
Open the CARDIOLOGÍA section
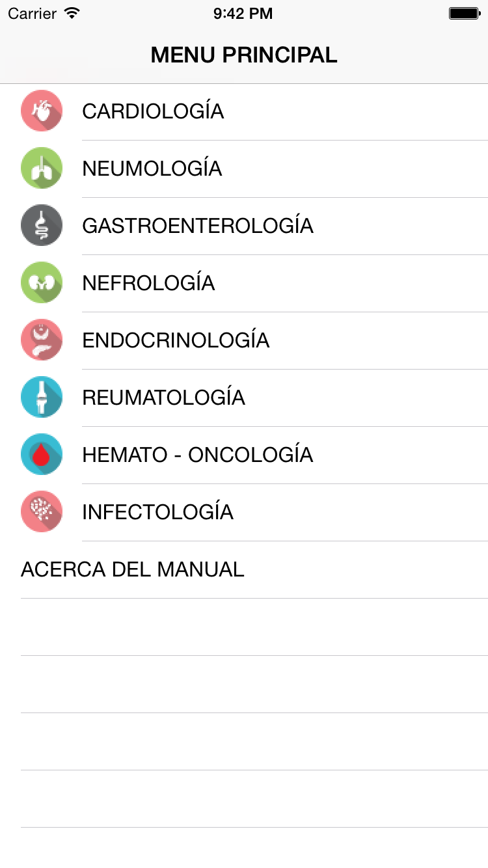(153, 111)
